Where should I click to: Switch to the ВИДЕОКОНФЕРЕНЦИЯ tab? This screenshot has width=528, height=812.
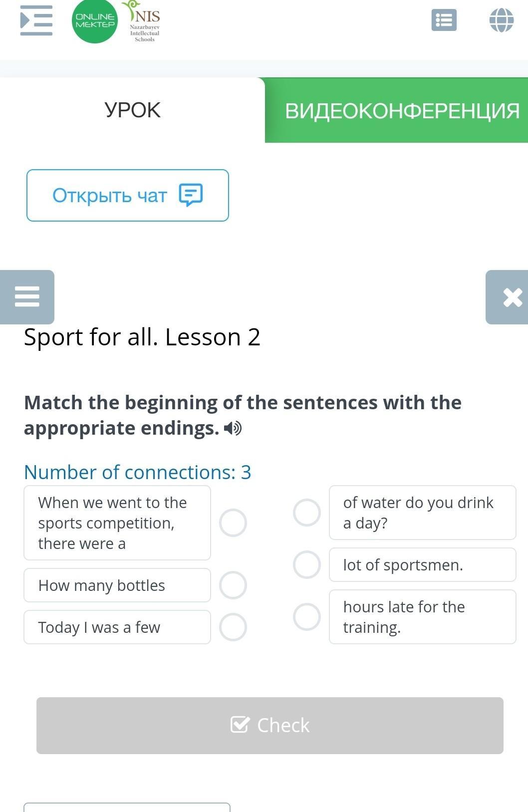tap(401, 110)
